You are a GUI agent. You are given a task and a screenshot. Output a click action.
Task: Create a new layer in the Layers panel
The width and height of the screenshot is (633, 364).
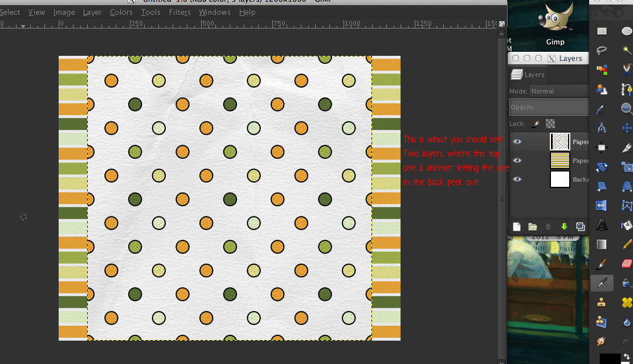(x=516, y=226)
